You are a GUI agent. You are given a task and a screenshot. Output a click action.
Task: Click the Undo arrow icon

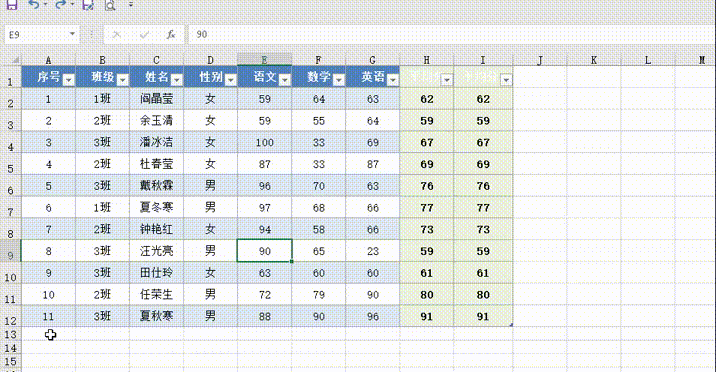34,5
